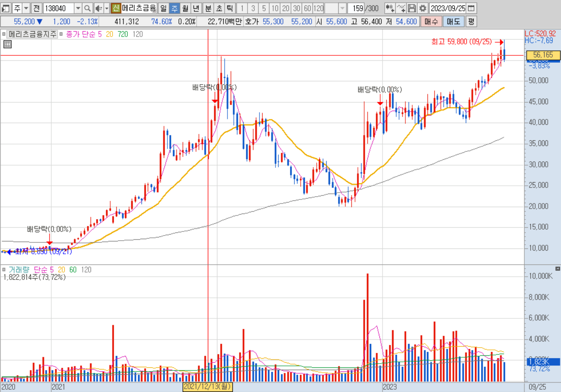Click the current price 55,200 in quote bar
The width and height of the screenshot is (561, 392).
point(24,21)
